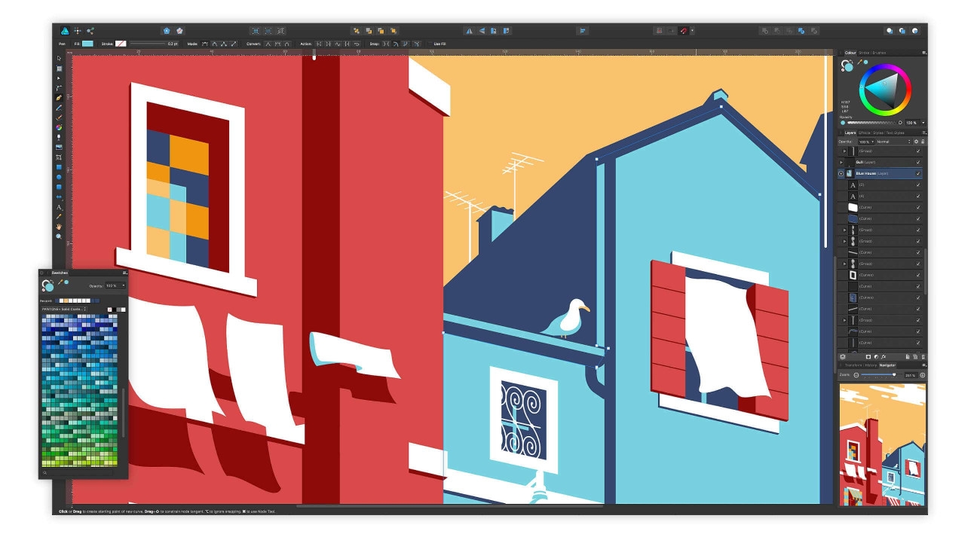This screenshot has height=534, width=980.
Task: Select the Vector Brush tool
Action: tap(60, 117)
